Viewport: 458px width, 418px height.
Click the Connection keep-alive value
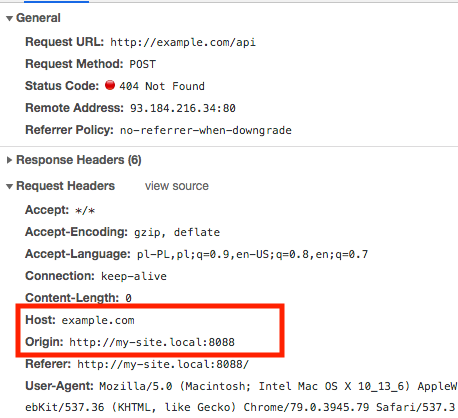click(134, 276)
